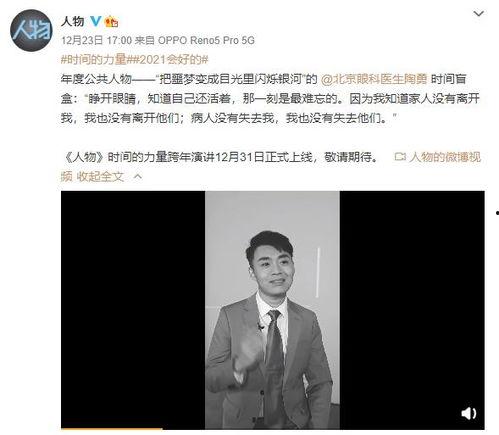This screenshot has height=435, width=499.
Task: Seek on the orange video progress bar
Action: pyautogui.click(x=112, y=429)
